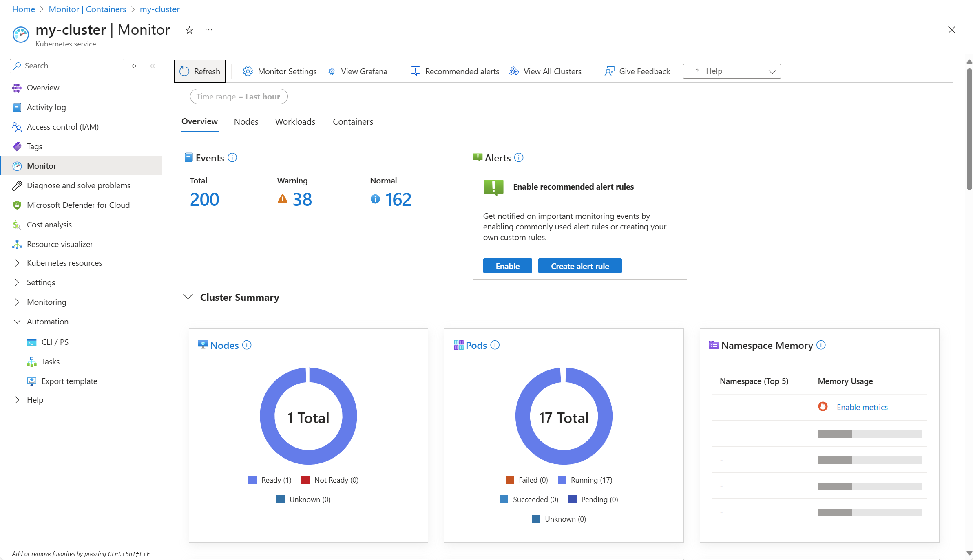This screenshot has height=560, width=973.
Task: Click the Events info icon
Action: click(x=232, y=158)
